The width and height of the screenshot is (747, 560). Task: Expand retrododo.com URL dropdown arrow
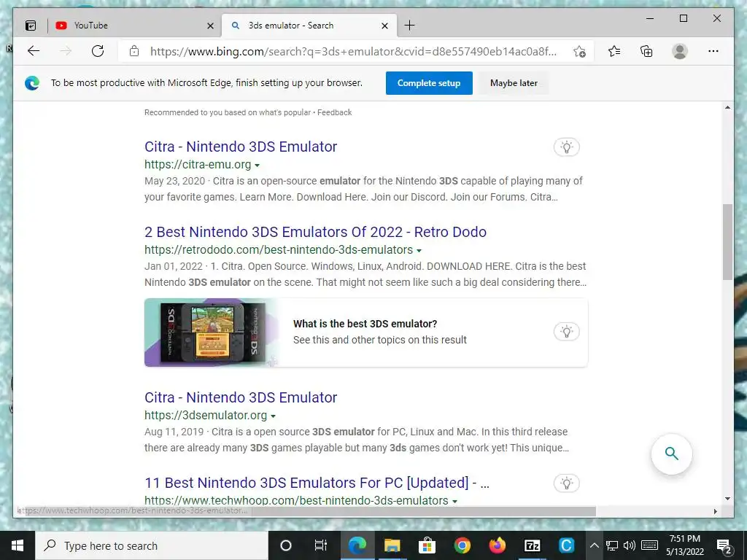coord(419,251)
